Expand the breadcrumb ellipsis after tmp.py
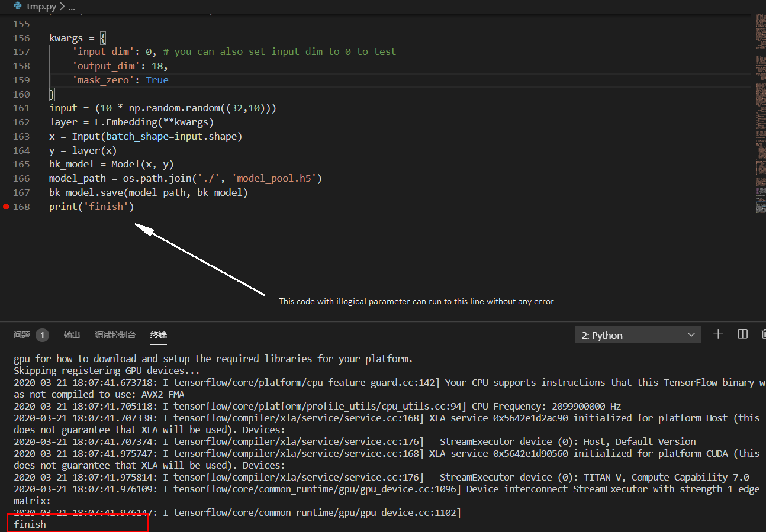Image resolution: width=766 pixels, height=532 pixels. click(70, 7)
